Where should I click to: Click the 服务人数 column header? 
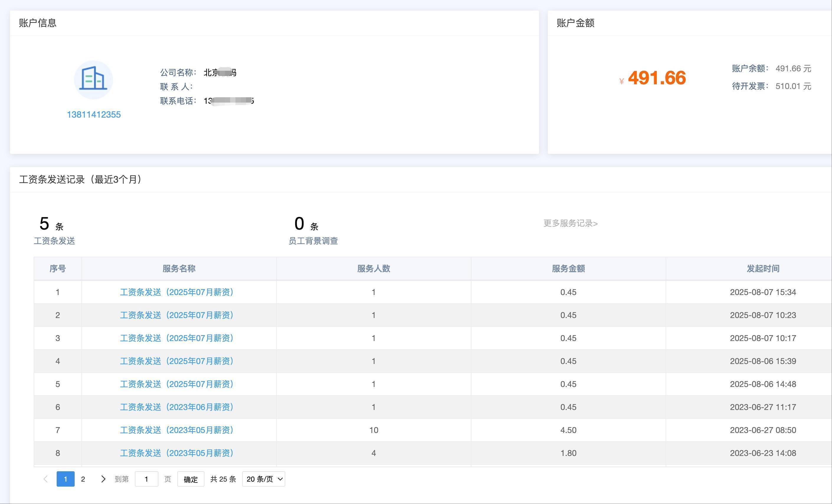374,269
